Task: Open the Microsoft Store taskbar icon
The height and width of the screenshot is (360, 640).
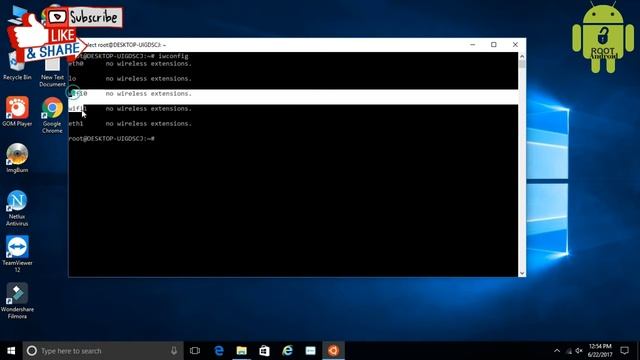Action: point(264,351)
